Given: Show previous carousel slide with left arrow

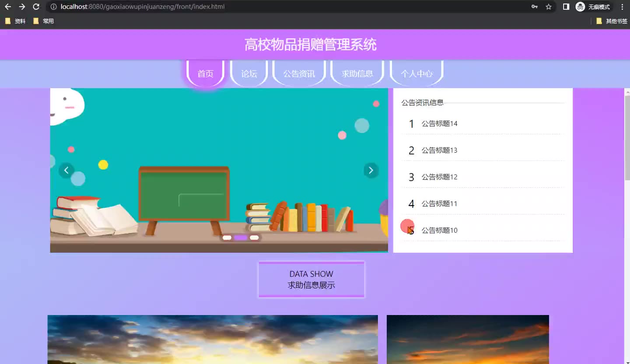Looking at the screenshot, I should pyautogui.click(x=66, y=170).
